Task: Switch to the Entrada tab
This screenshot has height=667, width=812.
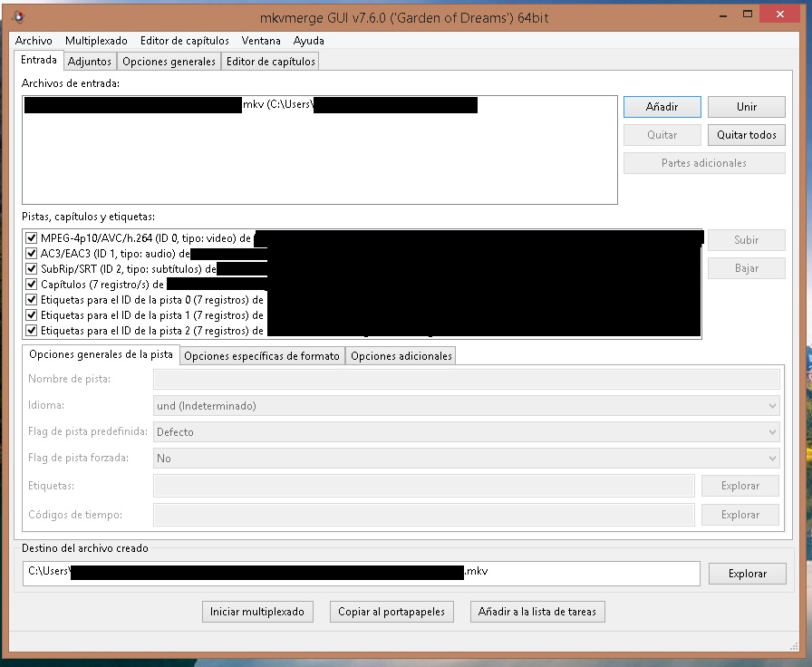Action: 39,60
